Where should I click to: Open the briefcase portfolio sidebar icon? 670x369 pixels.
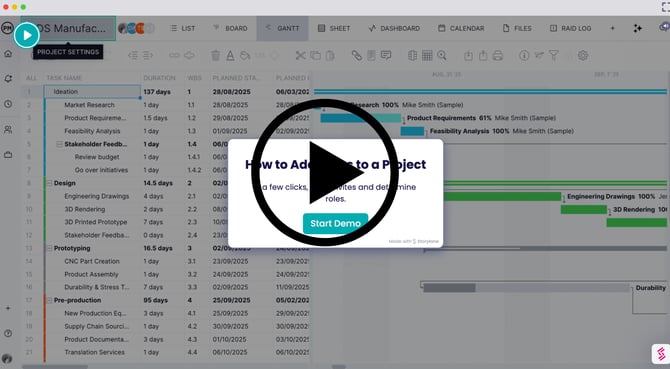click(x=8, y=155)
